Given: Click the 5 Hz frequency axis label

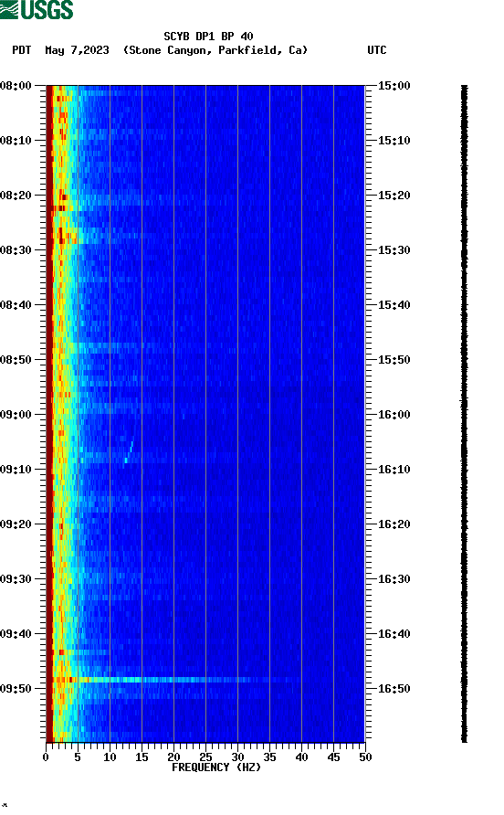Looking at the screenshot, I should (x=78, y=757).
